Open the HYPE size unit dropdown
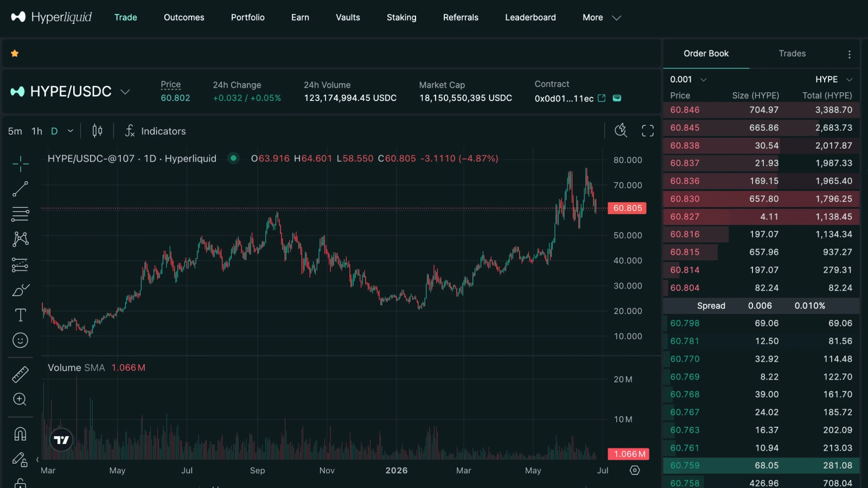 [x=834, y=79]
